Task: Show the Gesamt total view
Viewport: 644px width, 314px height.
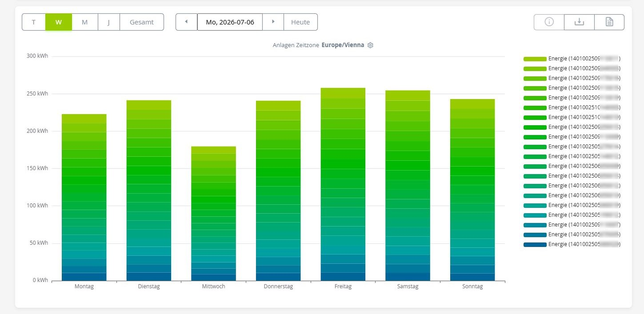Action: tap(142, 22)
